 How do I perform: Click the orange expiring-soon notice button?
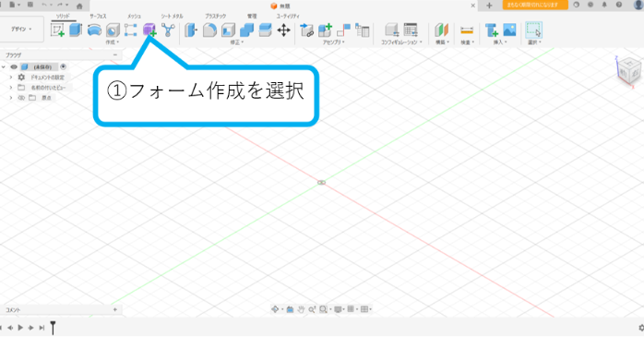pos(535,5)
